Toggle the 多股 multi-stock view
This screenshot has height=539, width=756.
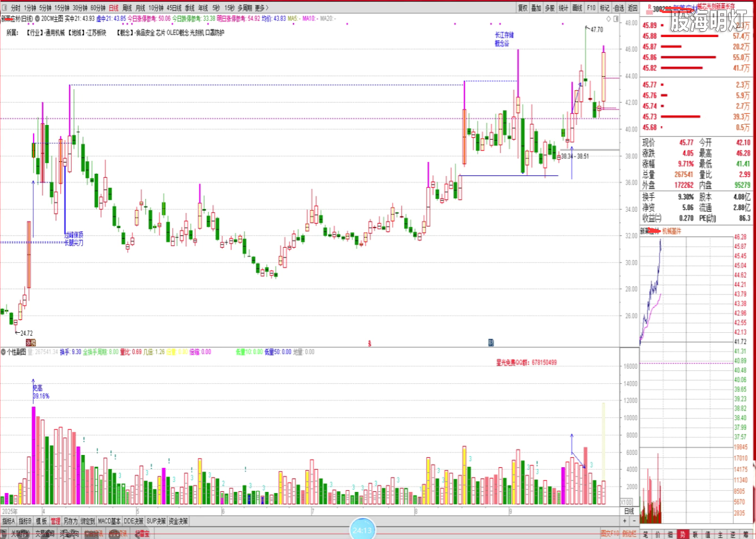click(x=550, y=8)
